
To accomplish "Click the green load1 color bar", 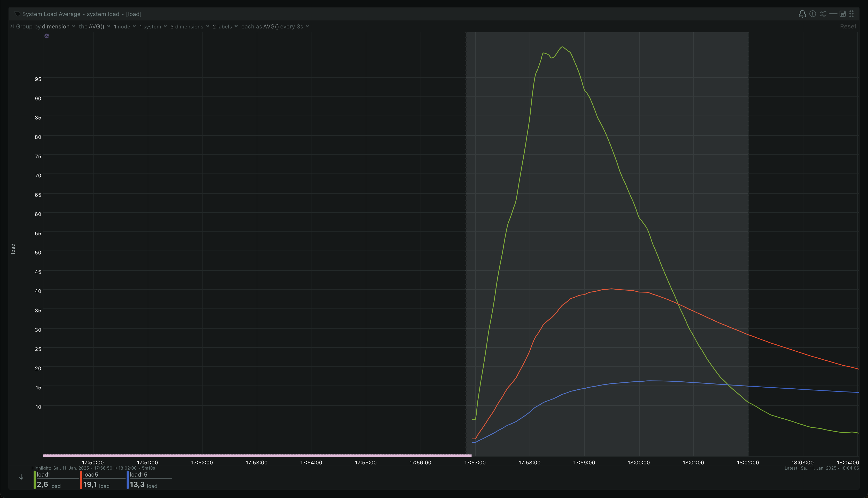I will click(35, 480).
